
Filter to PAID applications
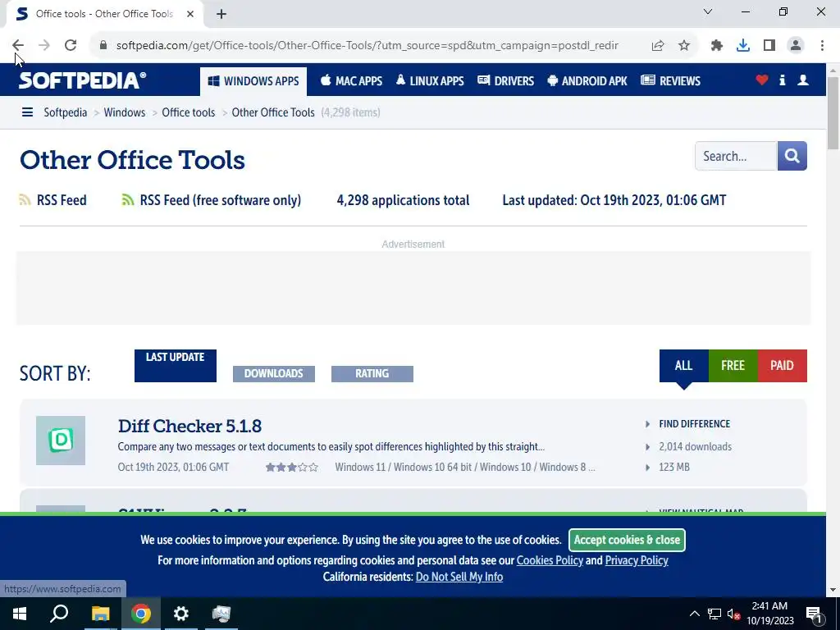pos(782,366)
